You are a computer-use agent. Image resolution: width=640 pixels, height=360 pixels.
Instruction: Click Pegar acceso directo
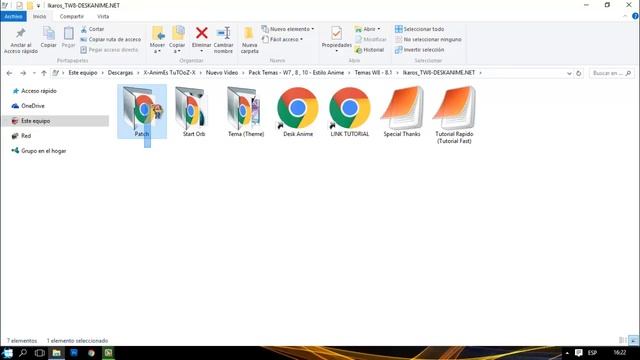[109, 50]
